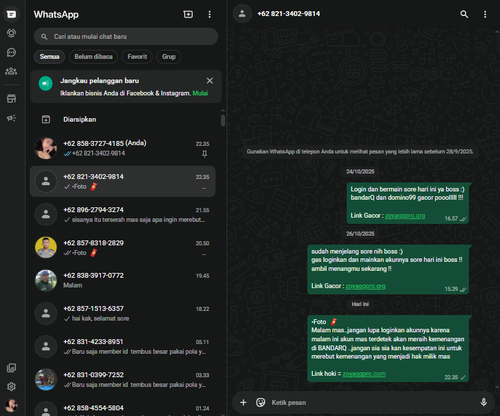The height and width of the screenshot is (416, 500).
Task: Open chat +62 857-1513-6357
Action: click(x=123, y=313)
